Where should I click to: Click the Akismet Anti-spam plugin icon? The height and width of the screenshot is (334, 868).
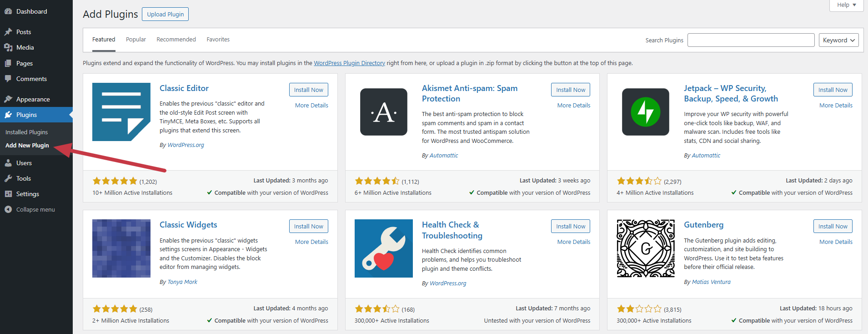384,112
